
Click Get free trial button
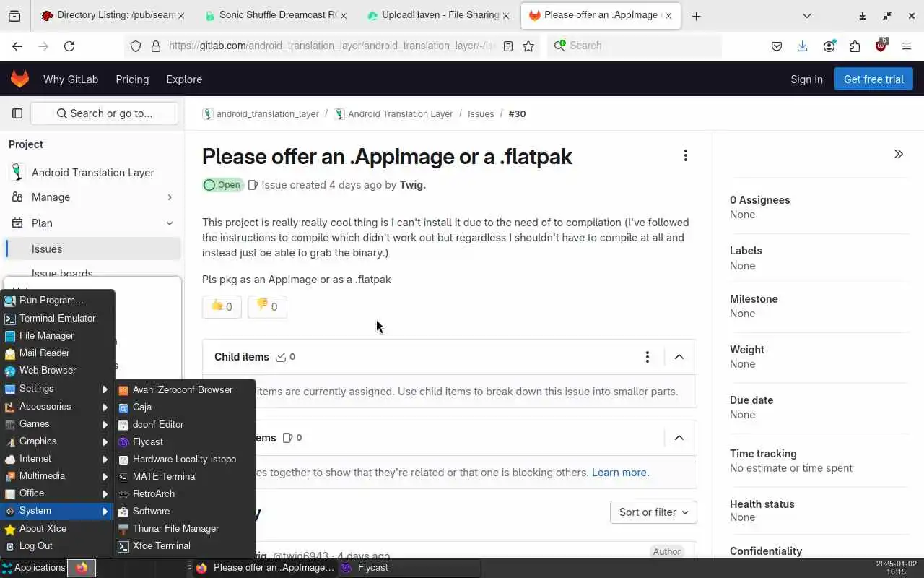(x=873, y=79)
